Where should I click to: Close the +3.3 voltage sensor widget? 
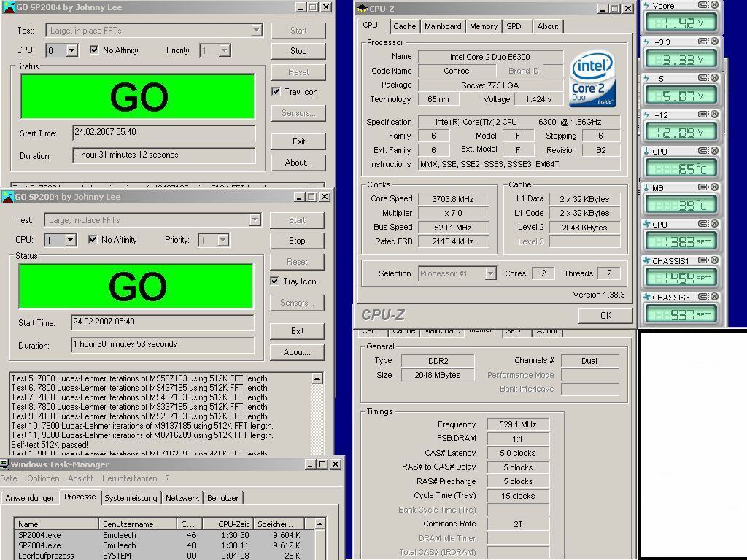pyautogui.click(x=714, y=42)
